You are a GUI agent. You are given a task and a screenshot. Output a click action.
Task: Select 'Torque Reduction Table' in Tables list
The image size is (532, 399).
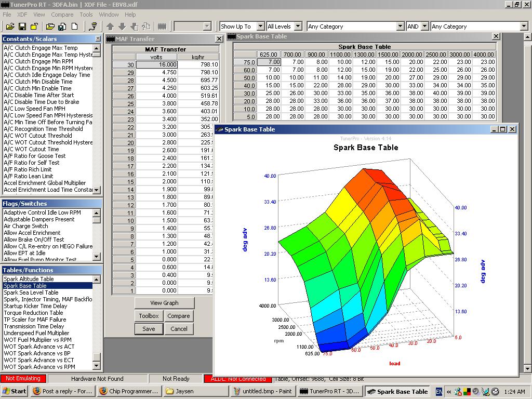pos(33,313)
